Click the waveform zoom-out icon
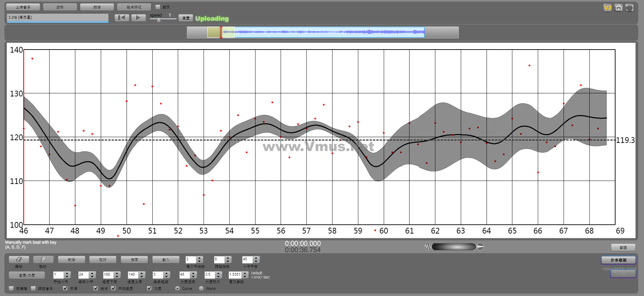The height and width of the screenshot is (296, 644). pyautogui.click(x=428, y=247)
